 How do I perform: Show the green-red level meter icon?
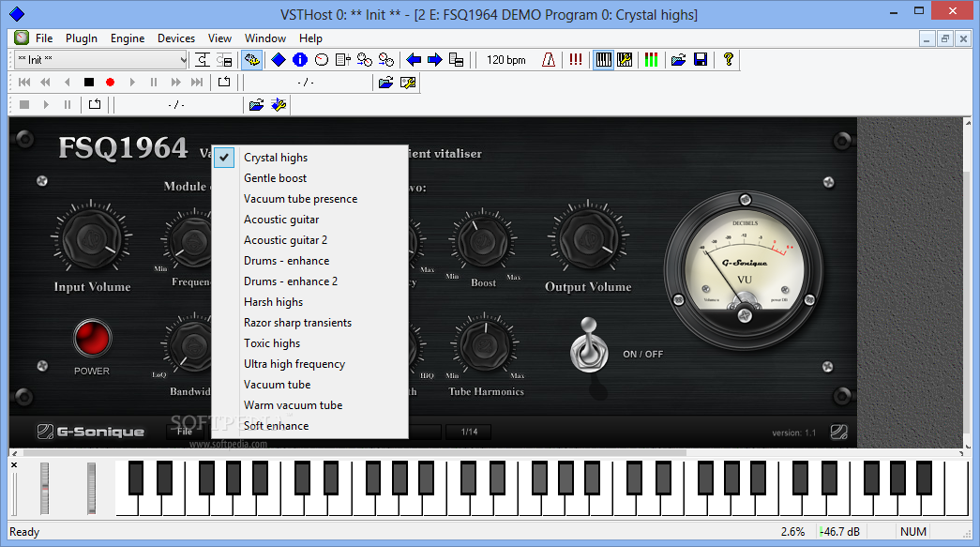(x=651, y=60)
